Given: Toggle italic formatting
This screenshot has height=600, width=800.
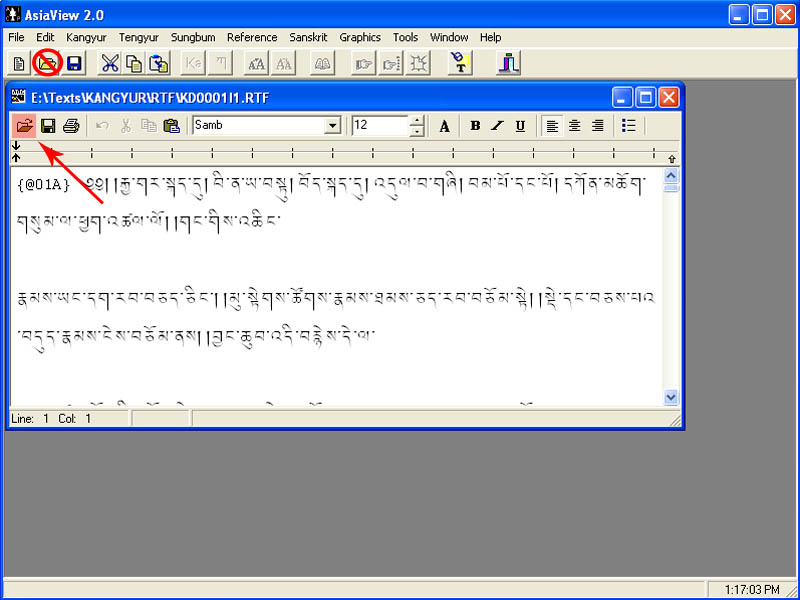Looking at the screenshot, I should pos(497,126).
